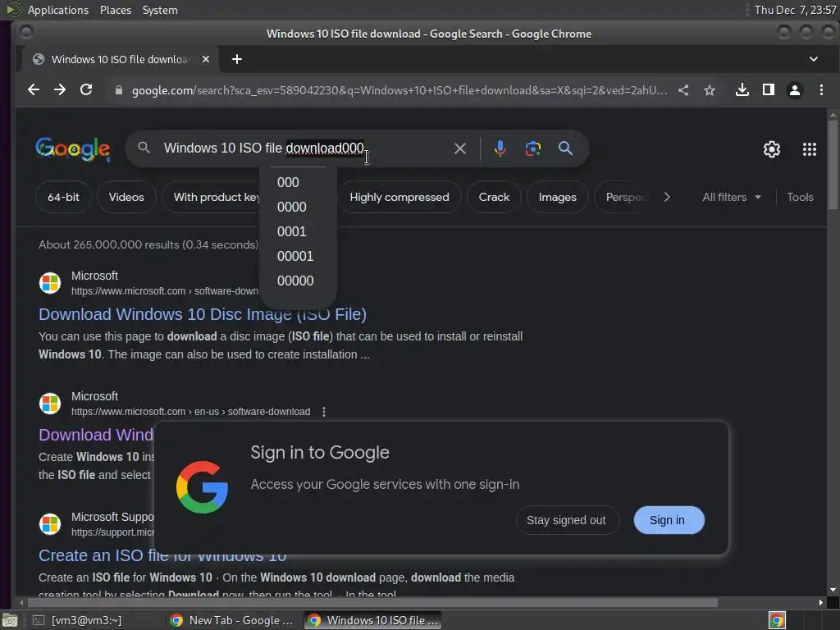
Task: Open the All filters dropdown
Action: (x=731, y=197)
